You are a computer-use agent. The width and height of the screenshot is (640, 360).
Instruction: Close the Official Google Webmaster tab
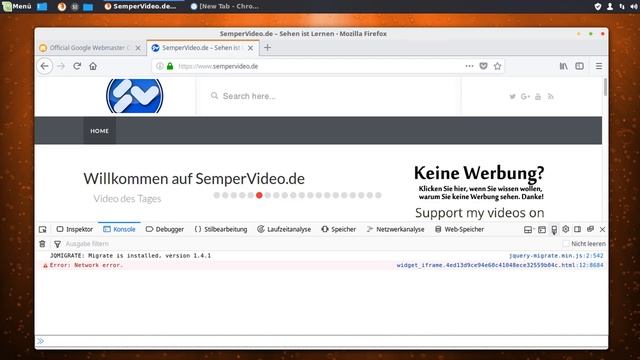tap(138, 48)
